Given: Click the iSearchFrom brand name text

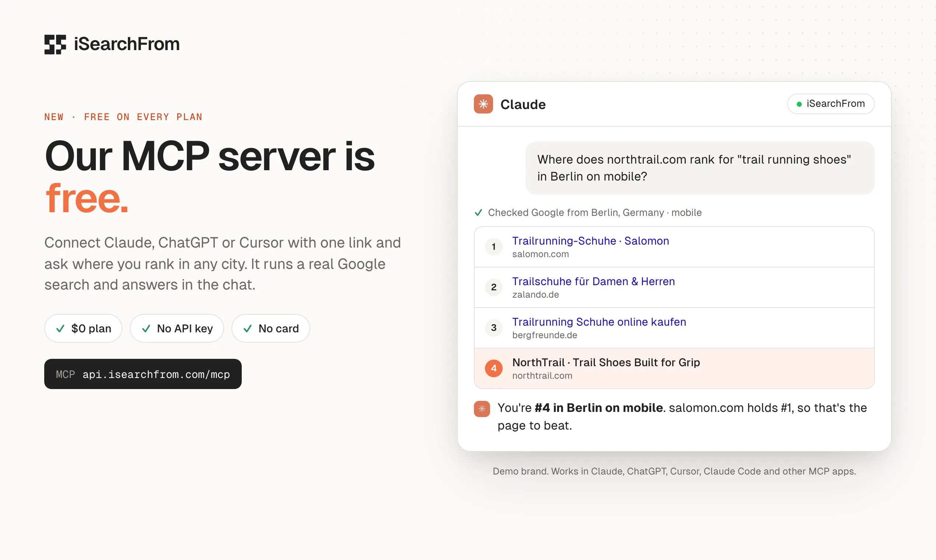Looking at the screenshot, I should (127, 44).
